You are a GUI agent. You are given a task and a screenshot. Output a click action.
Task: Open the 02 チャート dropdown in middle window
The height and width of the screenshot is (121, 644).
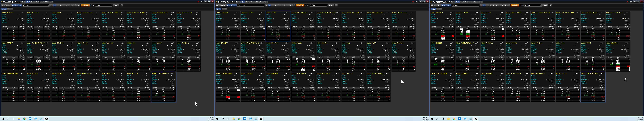(x=251, y=5)
